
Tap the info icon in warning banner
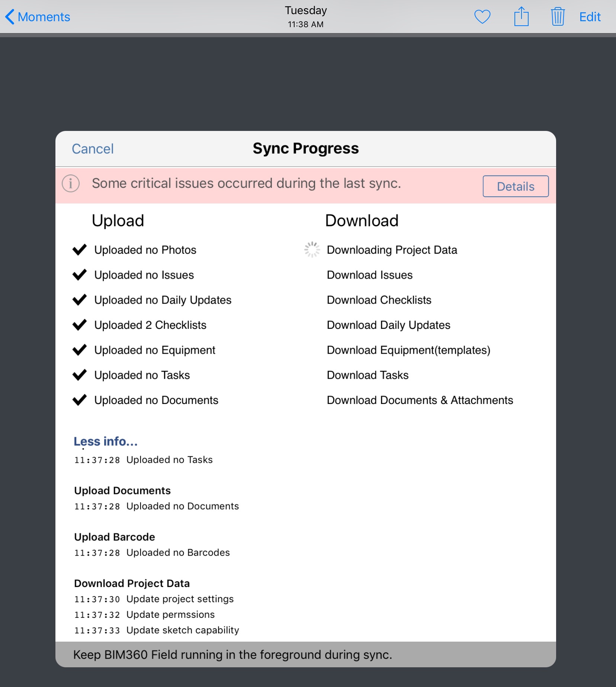[x=71, y=183]
